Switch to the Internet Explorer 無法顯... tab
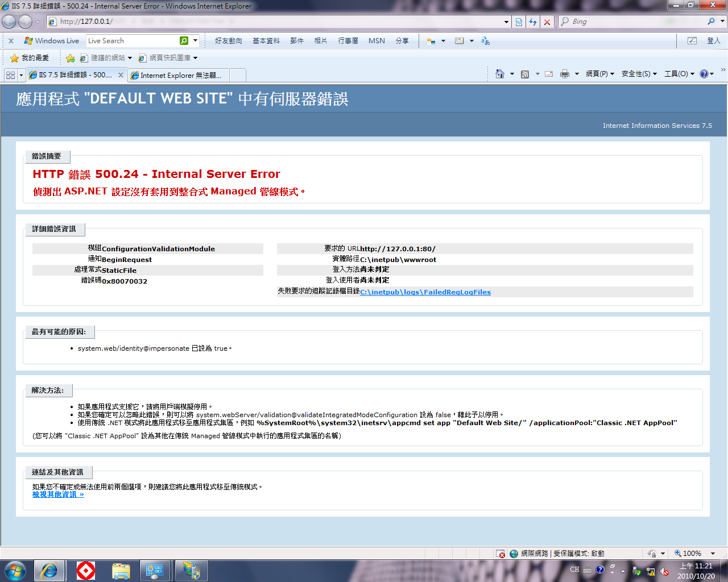 pos(178,76)
